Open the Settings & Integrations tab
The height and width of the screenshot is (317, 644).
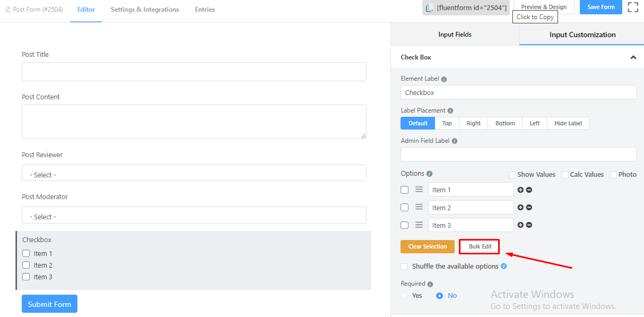[145, 10]
